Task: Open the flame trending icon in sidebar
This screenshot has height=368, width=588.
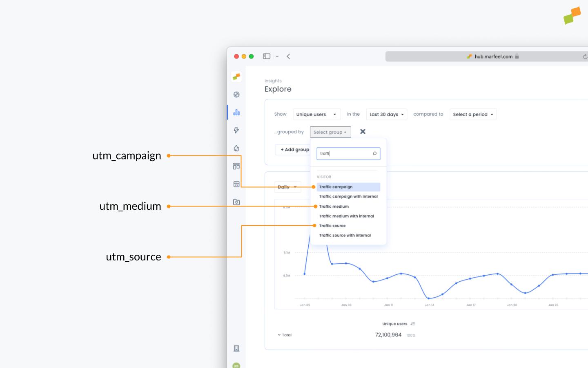Action: click(236, 148)
